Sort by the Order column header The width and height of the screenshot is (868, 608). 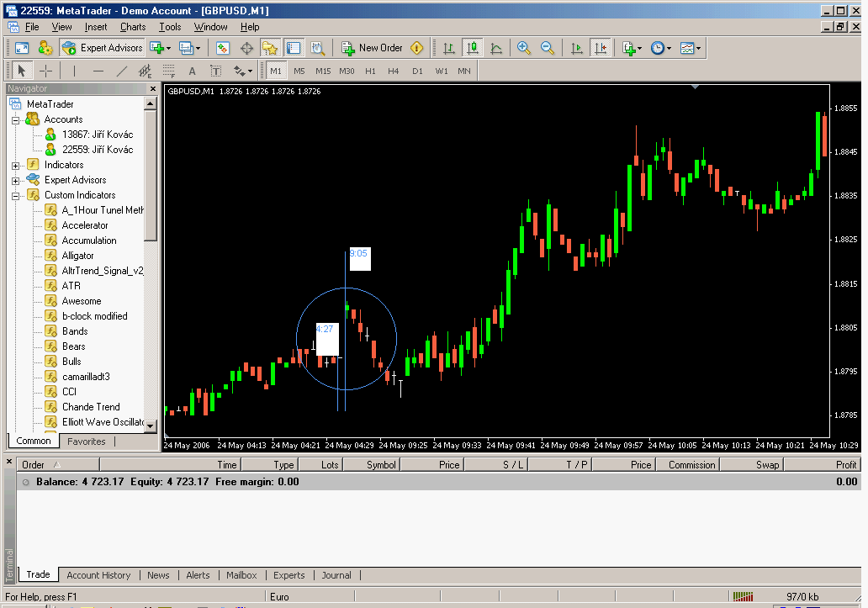pyautogui.click(x=58, y=465)
